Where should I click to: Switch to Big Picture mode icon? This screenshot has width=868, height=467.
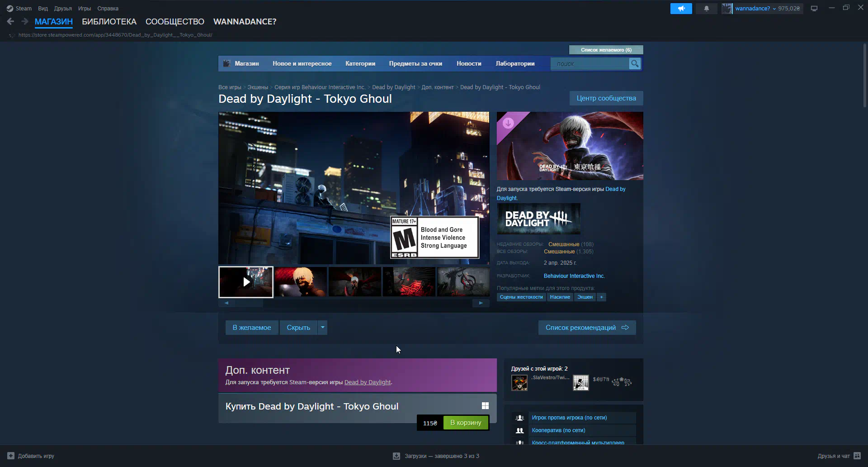click(814, 8)
